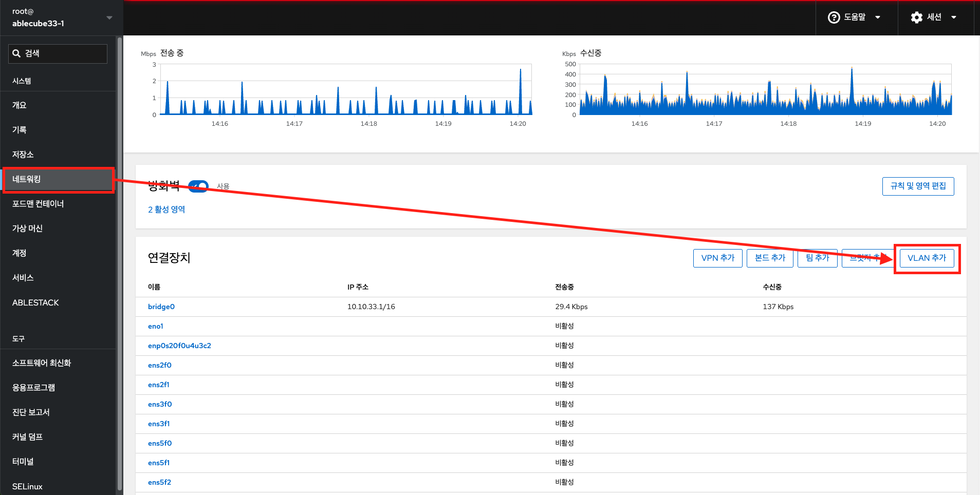Toggle the firewall switch

[x=198, y=186]
